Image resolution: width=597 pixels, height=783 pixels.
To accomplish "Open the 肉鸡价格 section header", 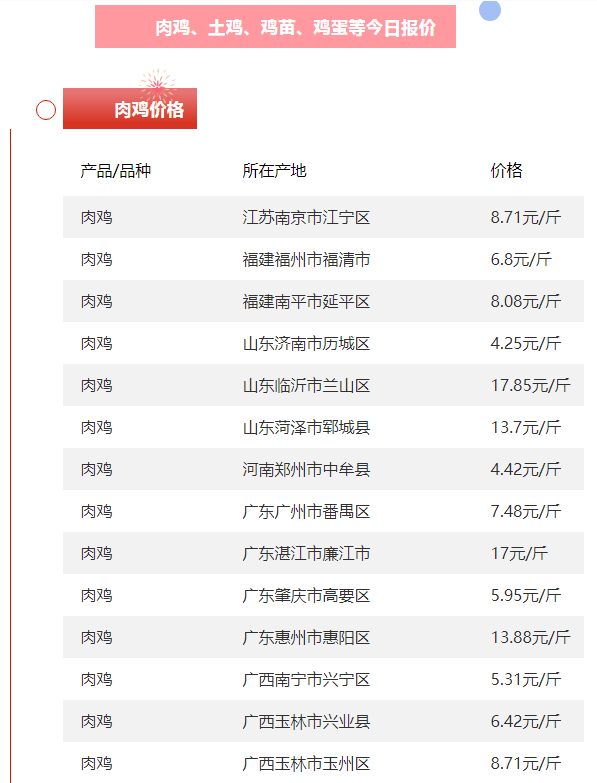I will 130,108.
